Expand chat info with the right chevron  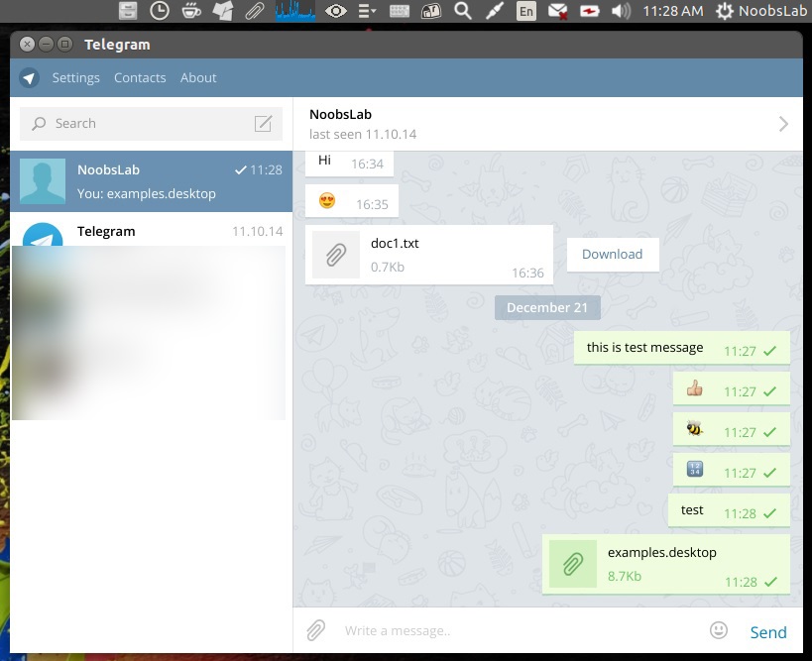tap(783, 124)
